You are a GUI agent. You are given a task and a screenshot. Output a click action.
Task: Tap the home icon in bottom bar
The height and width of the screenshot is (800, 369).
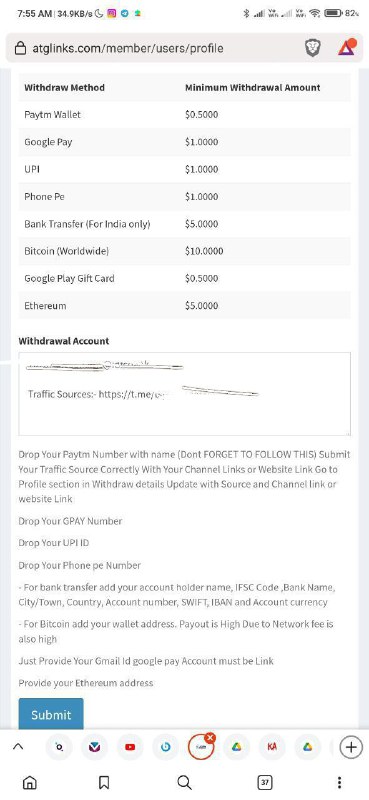[30, 782]
